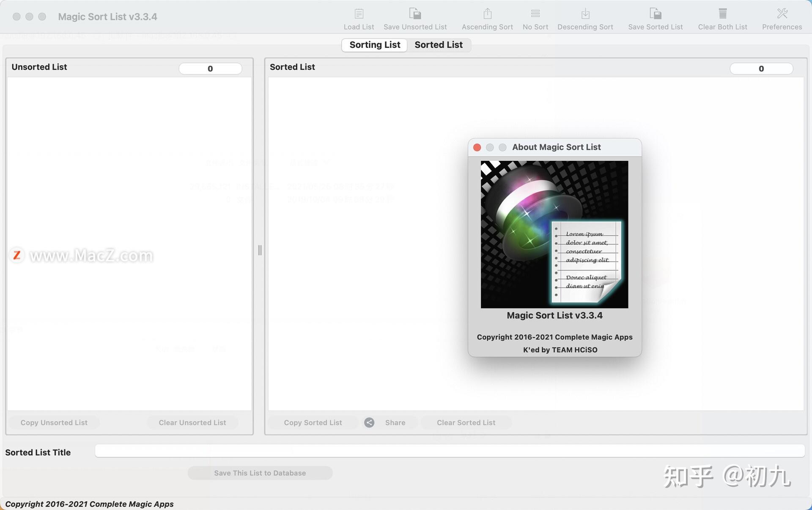Switch to the Sorted List tab
This screenshot has height=510, width=812.
439,45
